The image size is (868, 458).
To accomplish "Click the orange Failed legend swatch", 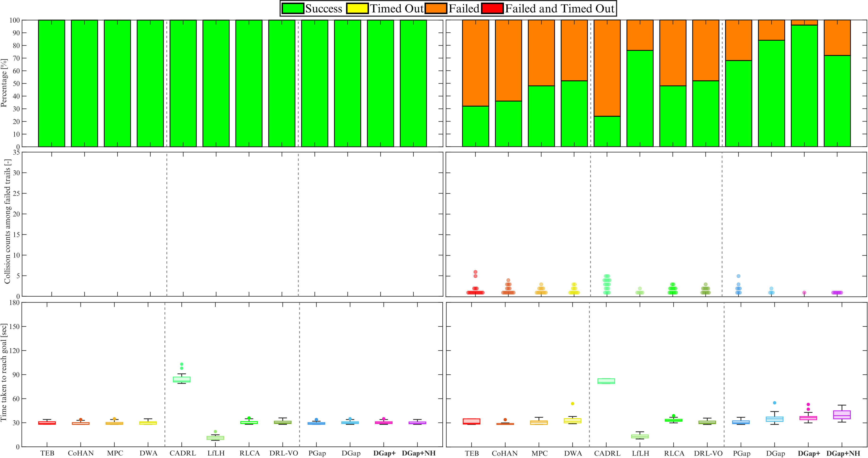I will 436,9.
